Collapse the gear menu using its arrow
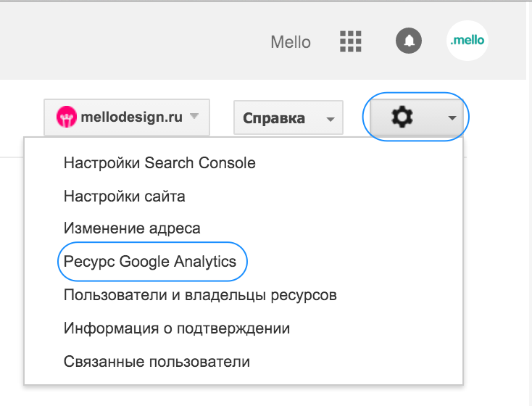 pos(452,117)
